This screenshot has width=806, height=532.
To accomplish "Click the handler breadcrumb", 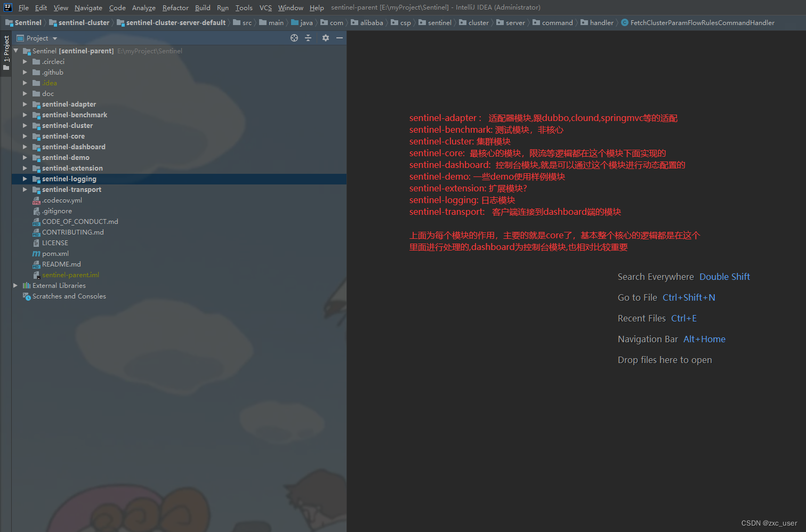I will click(597, 22).
